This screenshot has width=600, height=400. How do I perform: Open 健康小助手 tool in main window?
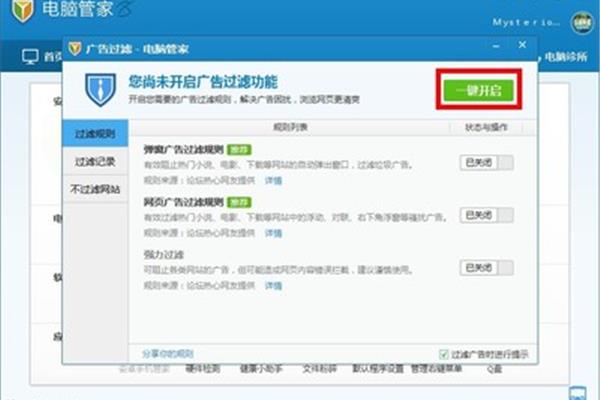[x=261, y=369]
